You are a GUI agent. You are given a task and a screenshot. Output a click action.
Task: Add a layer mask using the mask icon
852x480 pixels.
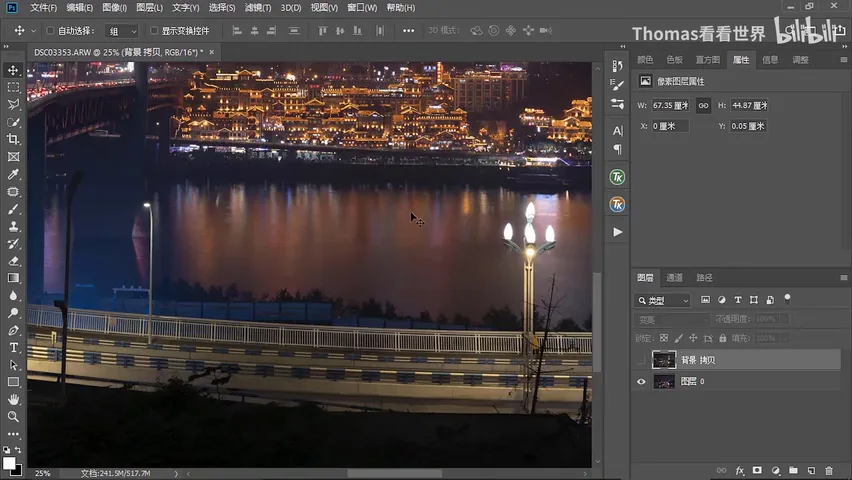coord(757,470)
